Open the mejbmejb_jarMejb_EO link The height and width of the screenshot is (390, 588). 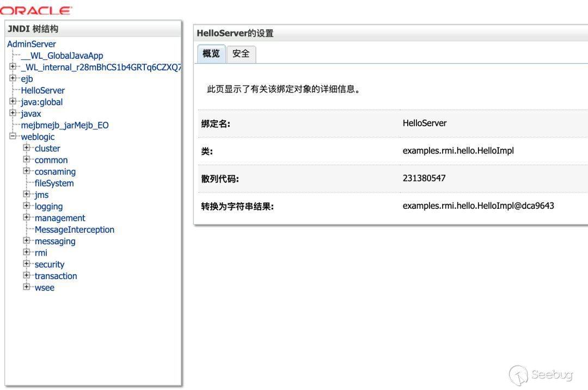click(x=65, y=126)
